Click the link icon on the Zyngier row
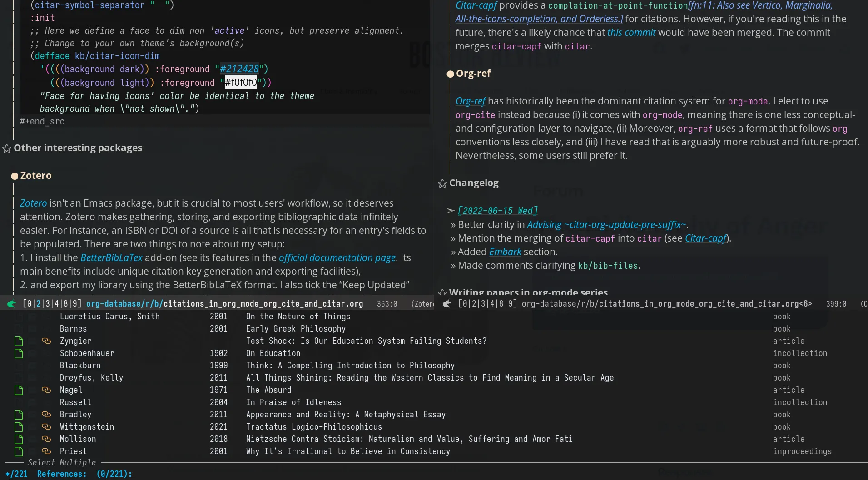 pos(46,341)
